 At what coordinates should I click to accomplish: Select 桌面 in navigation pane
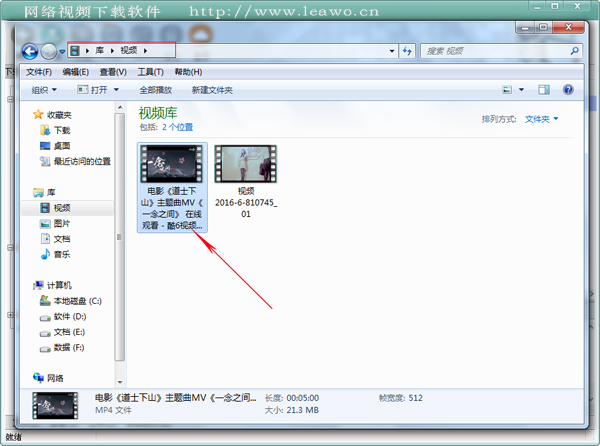coord(62,146)
